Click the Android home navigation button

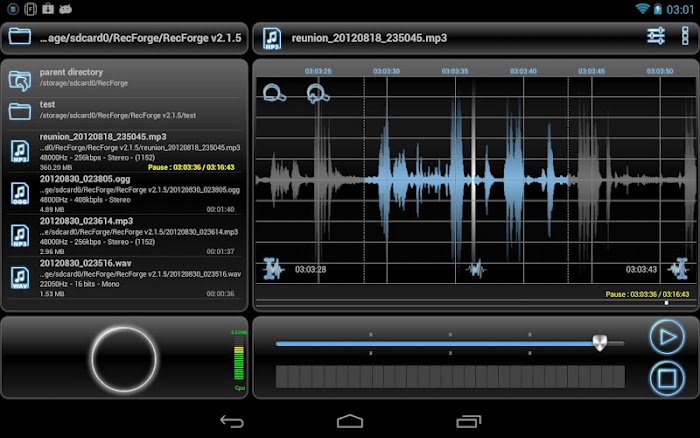(x=350, y=421)
